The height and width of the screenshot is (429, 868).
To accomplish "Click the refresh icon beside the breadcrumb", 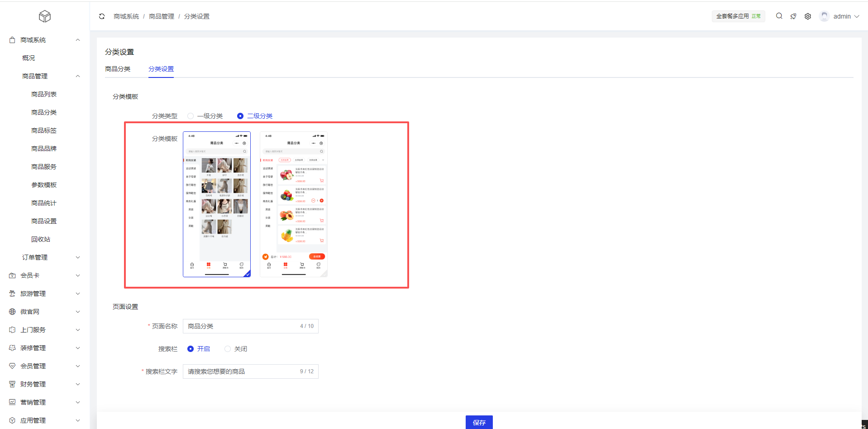I will 102,16.
